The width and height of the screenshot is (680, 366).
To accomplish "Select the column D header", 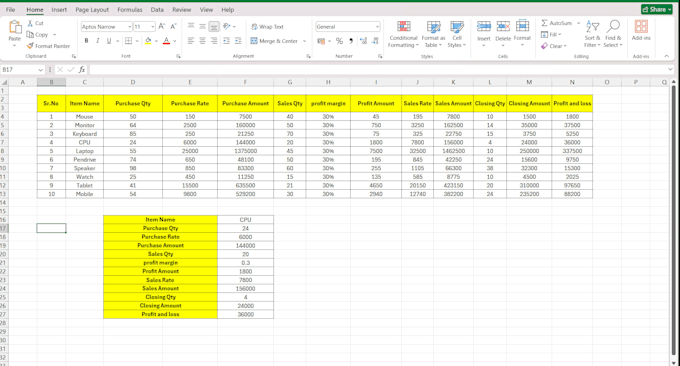I will pos(133,82).
